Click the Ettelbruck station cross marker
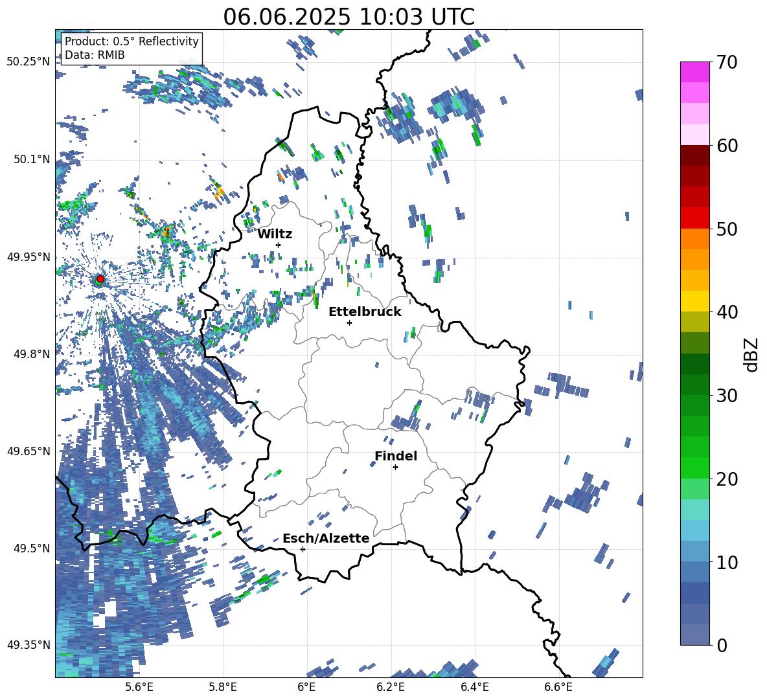The width and height of the screenshot is (767, 700). pos(349,322)
